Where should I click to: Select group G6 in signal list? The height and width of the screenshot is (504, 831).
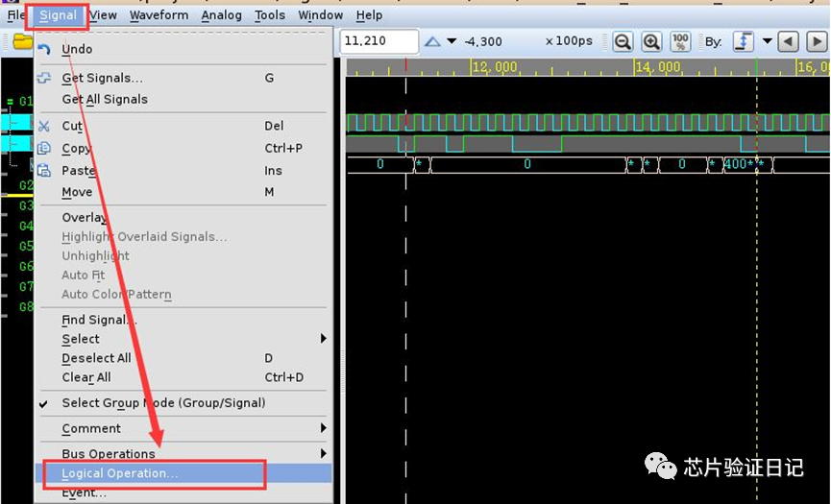pos(25,266)
